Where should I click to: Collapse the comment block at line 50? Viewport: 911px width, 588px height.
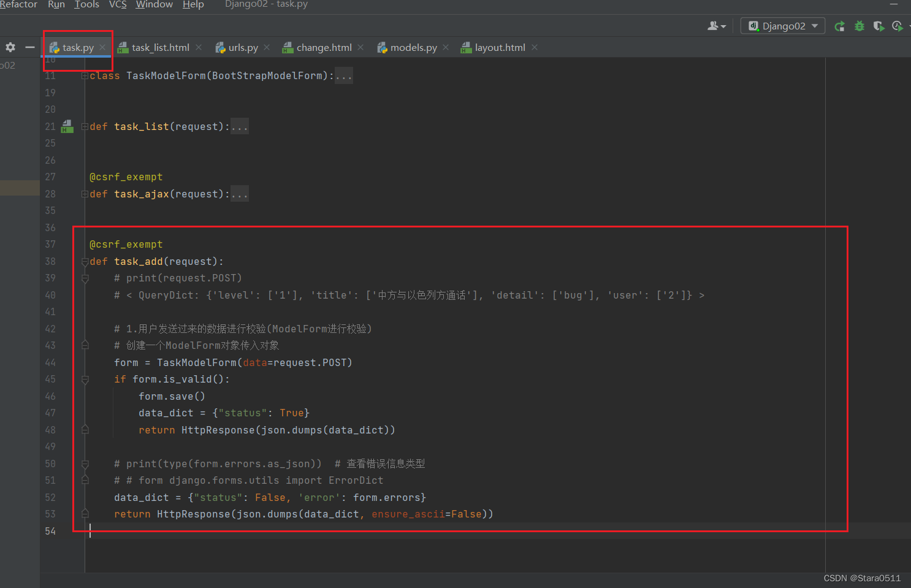(85, 464)
